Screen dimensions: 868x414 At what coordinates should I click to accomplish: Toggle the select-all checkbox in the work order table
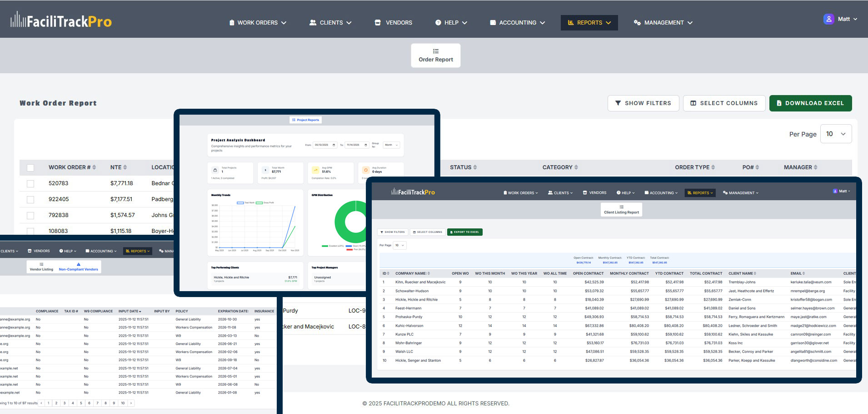tap(30, 167)
